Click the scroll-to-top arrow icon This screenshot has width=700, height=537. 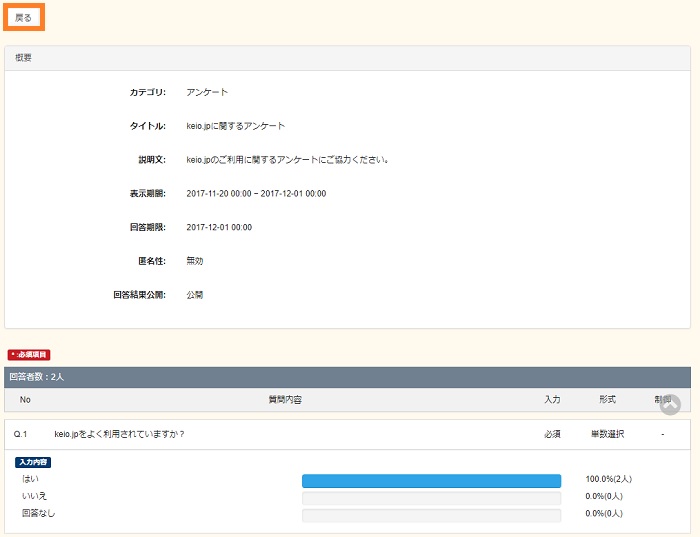click(670, 404)
